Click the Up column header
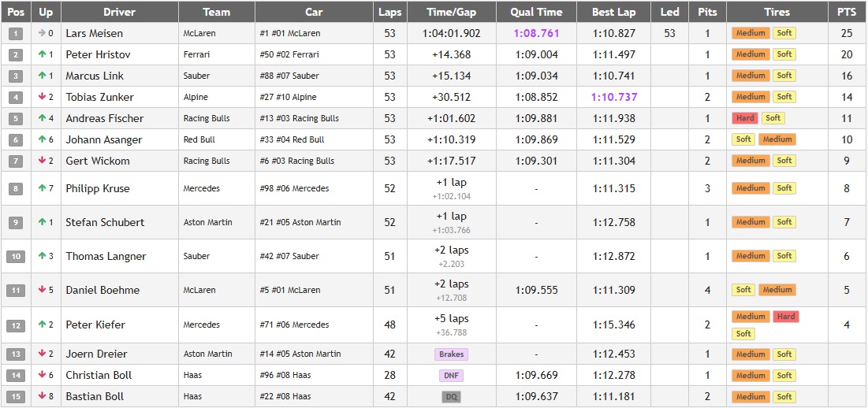 click(46, 12)
